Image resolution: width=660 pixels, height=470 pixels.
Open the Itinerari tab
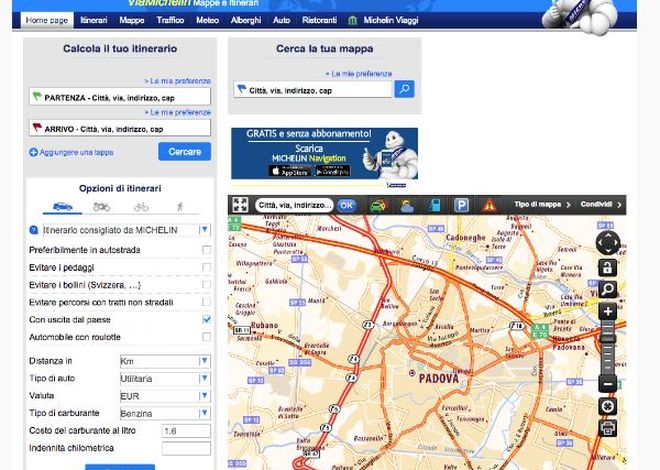93,20
